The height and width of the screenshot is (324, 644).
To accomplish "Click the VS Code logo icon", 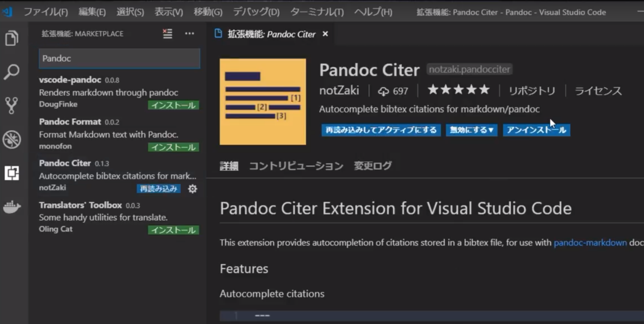I will [7, 12].
